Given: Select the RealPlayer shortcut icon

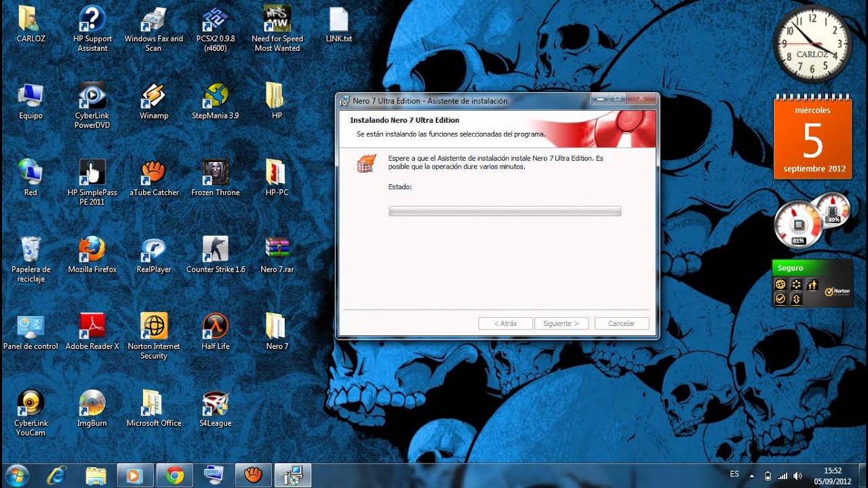Looking at the screenshot, I should [x=154, y=254].
